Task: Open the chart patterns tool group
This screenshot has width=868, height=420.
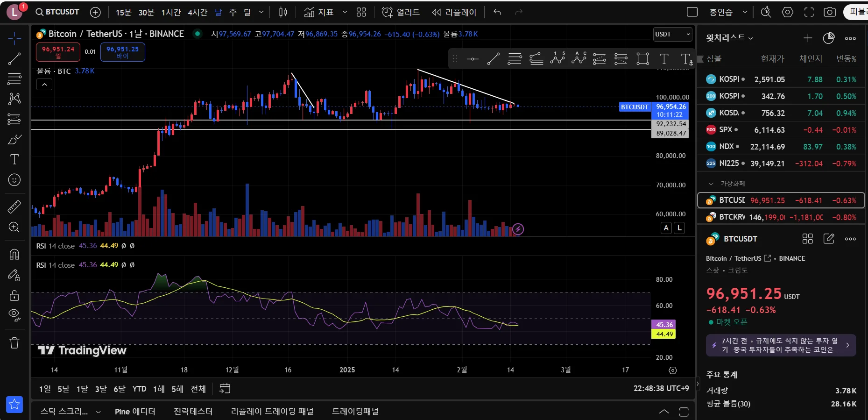Action: [x=14, y=99]
